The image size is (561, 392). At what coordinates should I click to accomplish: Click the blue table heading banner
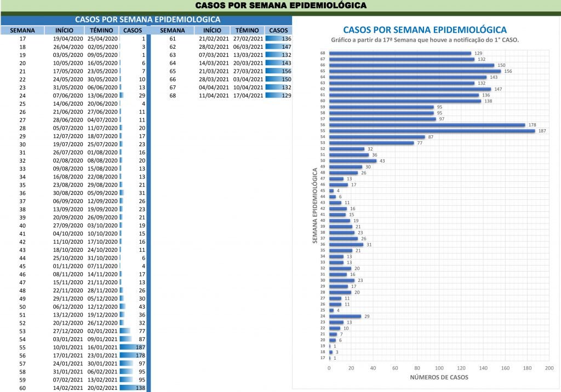pyautogui.click(x=147, y=19)
